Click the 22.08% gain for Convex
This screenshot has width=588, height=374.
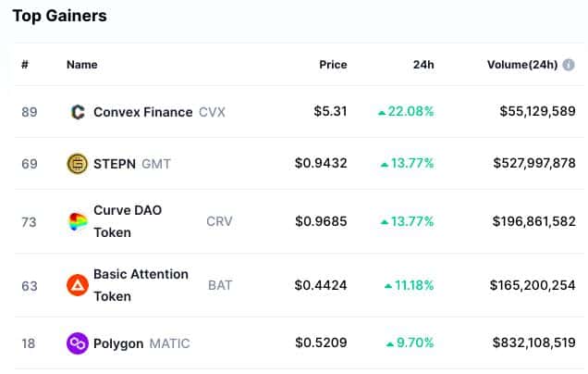406,111
